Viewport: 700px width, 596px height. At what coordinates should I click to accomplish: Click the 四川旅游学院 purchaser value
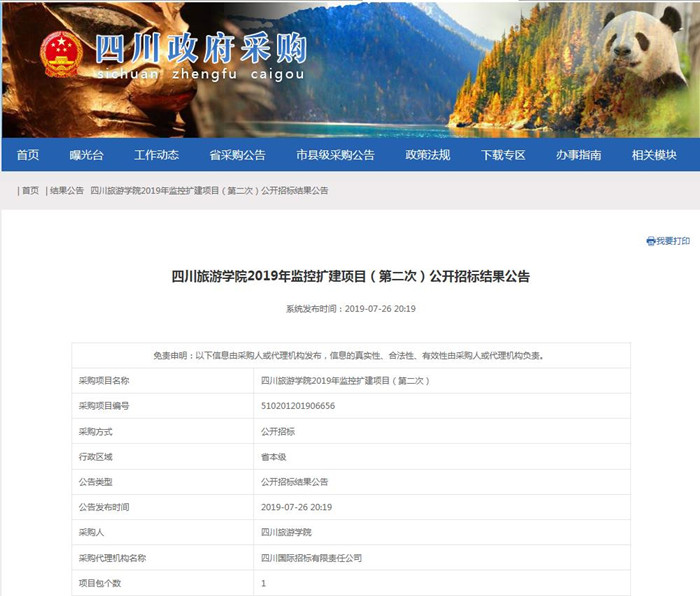click(x=286, y=532)
